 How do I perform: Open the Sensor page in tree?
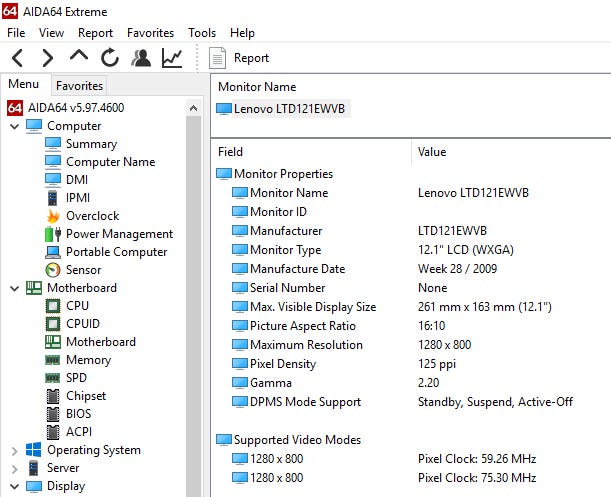pos(83,270)
